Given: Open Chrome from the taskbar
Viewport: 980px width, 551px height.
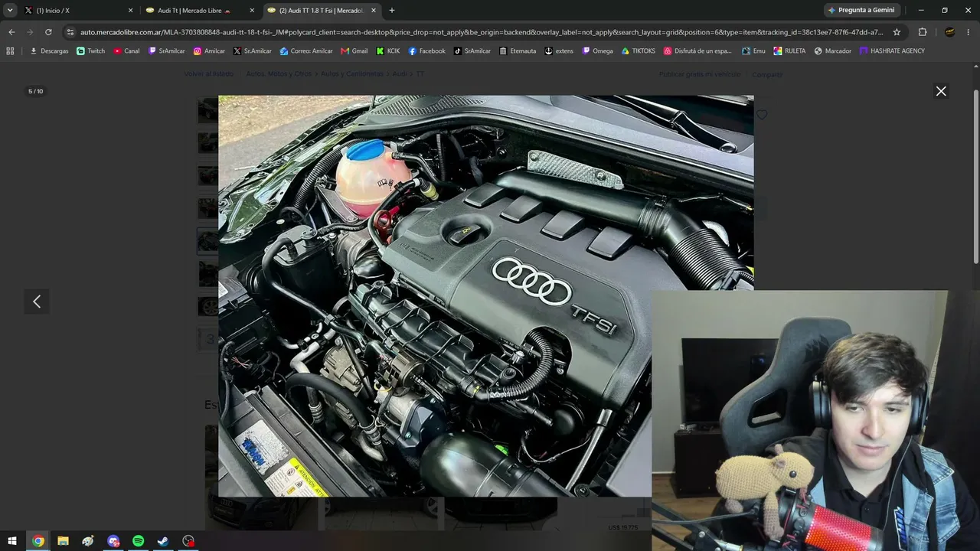Looking at the screenshot, I should [38, 541].
